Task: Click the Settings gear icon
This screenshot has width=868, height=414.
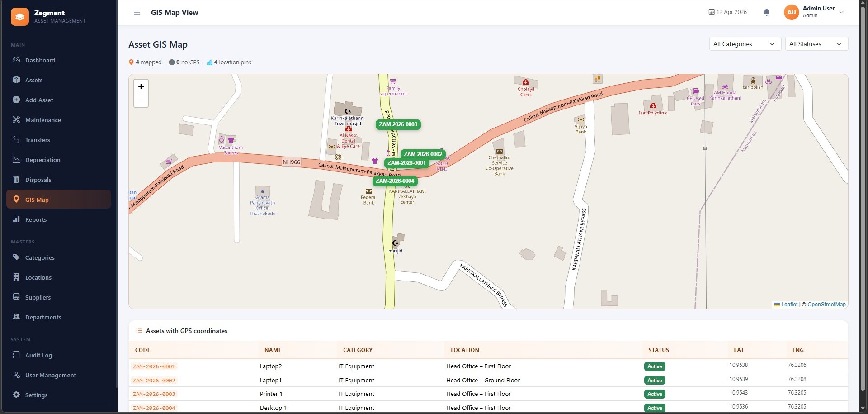Action: (x=16, y=395)
